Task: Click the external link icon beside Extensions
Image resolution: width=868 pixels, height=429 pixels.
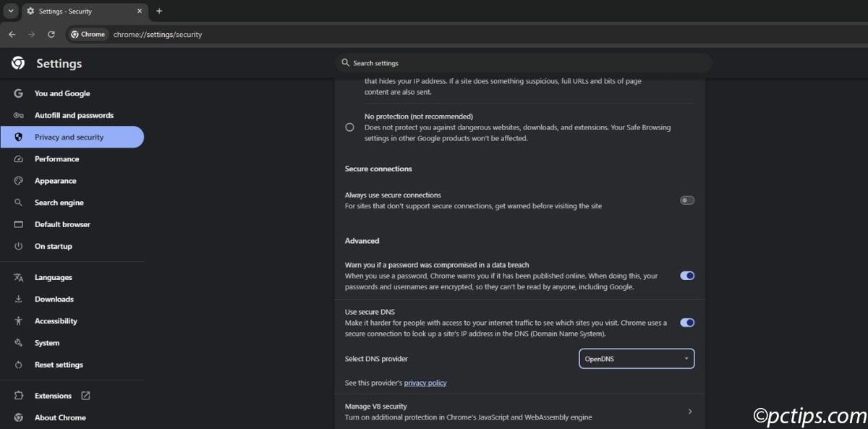Action: [85, 396]
